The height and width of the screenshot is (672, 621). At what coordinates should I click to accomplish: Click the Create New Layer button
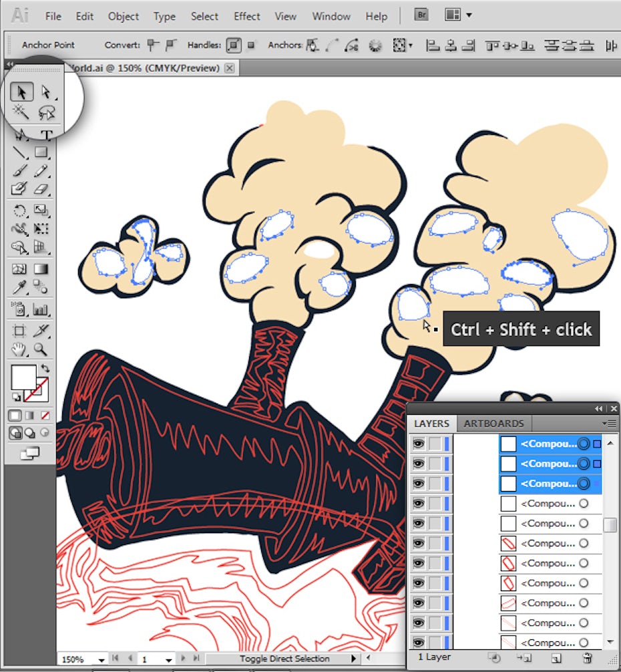(556, 659)
